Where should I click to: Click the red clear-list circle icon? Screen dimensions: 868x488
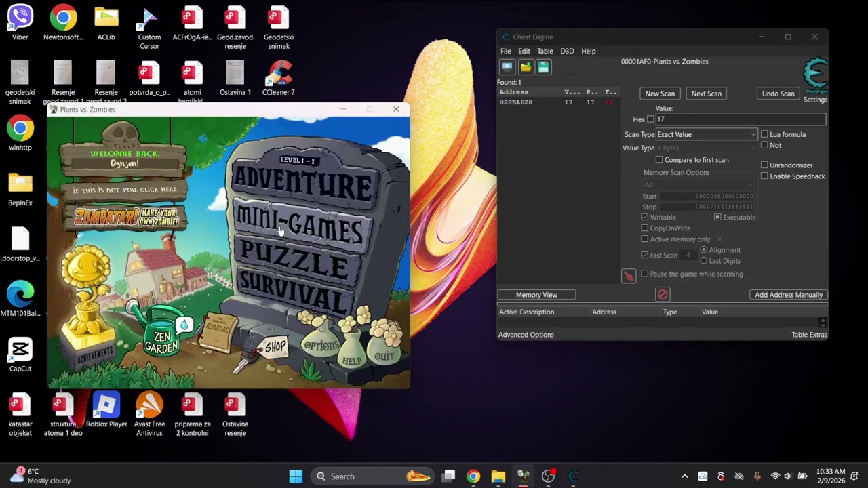[x=663, y=294]
